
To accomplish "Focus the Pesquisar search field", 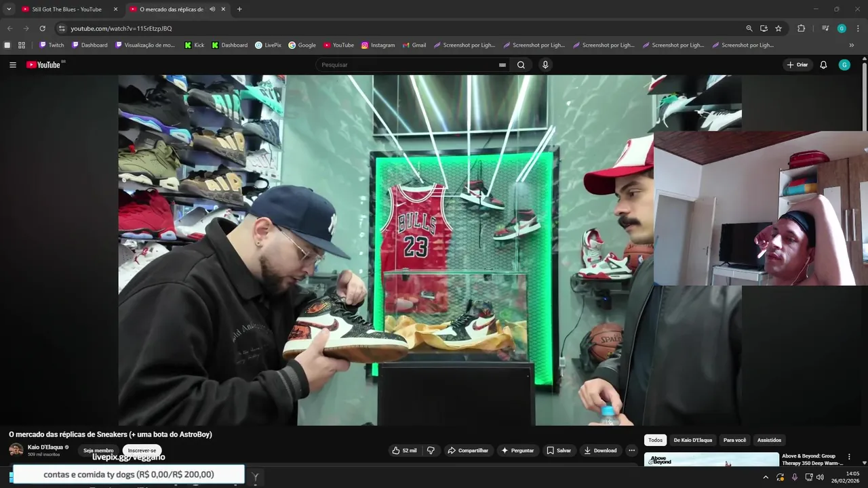I will 407,65.
